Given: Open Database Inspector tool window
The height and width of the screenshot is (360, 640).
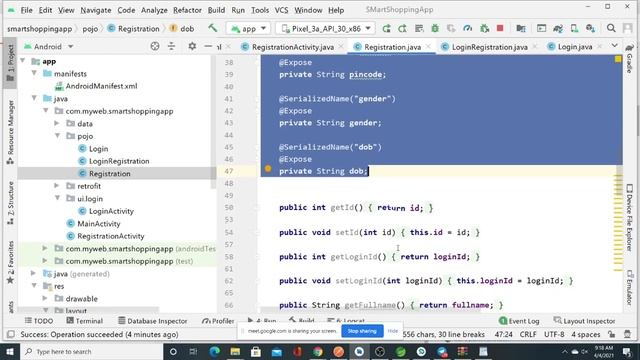Looking at the screenshot, I should 152,321.
